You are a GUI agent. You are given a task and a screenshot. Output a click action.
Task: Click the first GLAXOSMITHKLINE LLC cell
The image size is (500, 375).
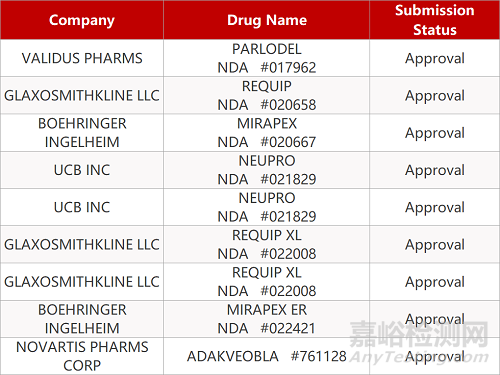[82, 96]
